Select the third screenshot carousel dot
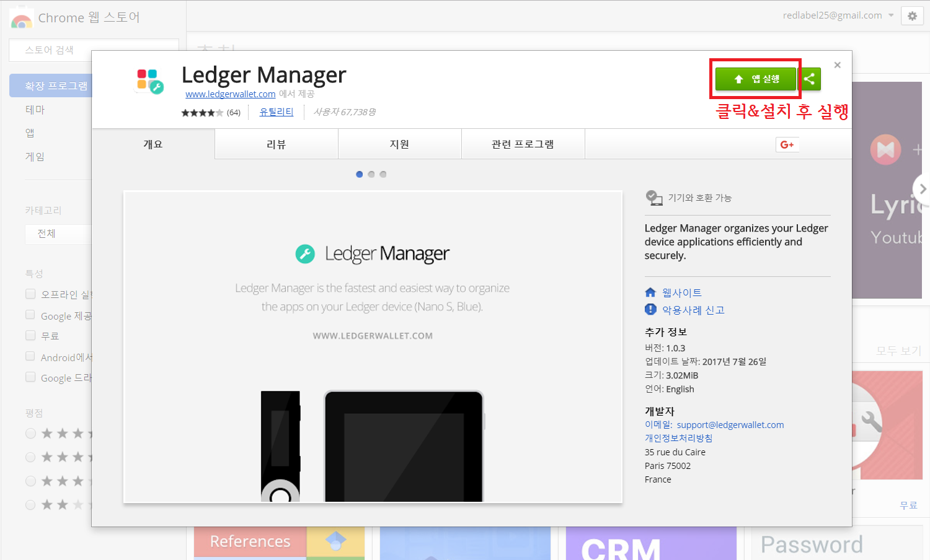Image resolution: width=930 pixels, height=560 pixels. coord(383,174)
